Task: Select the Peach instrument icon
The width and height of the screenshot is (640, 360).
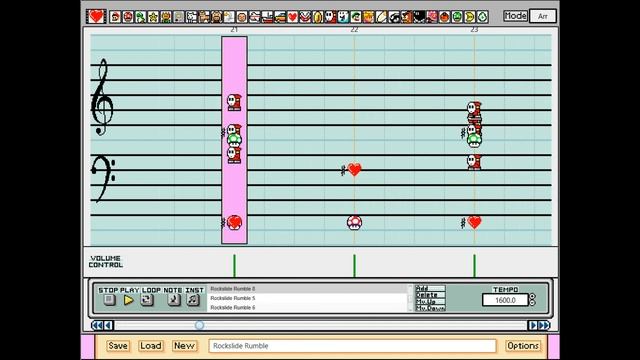Action: coord(369,17)
